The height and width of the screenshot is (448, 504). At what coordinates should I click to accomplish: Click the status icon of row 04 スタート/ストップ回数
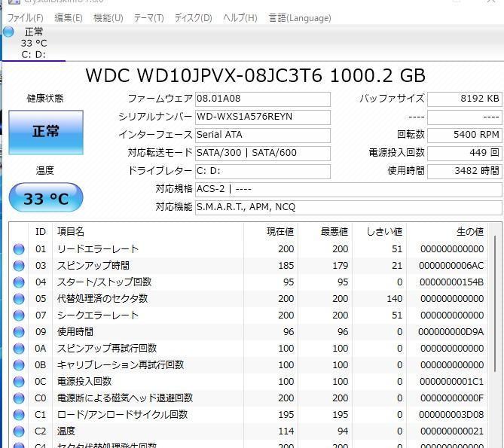tap(19, 282)
